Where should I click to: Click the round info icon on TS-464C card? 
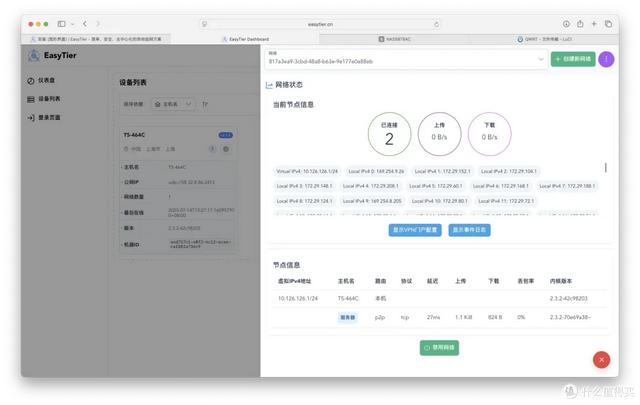point(212,149)
